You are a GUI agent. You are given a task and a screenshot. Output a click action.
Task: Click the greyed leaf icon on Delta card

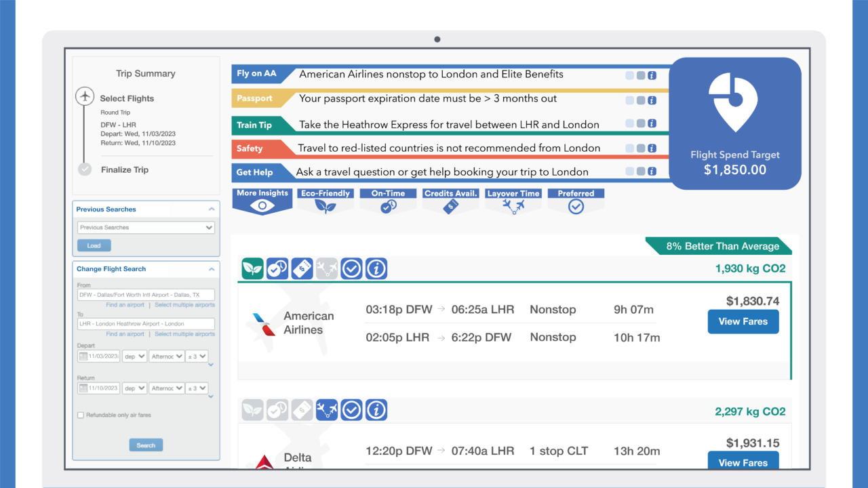pyautogui.click(x=253, y=409)
